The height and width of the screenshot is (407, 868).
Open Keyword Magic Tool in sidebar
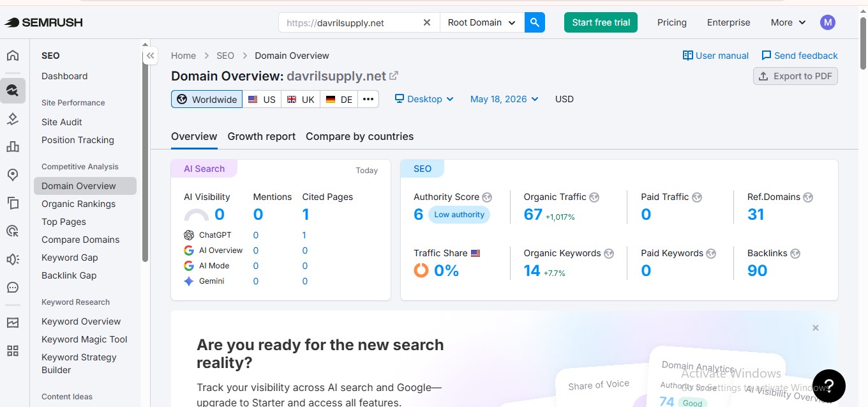click(84, 339)
